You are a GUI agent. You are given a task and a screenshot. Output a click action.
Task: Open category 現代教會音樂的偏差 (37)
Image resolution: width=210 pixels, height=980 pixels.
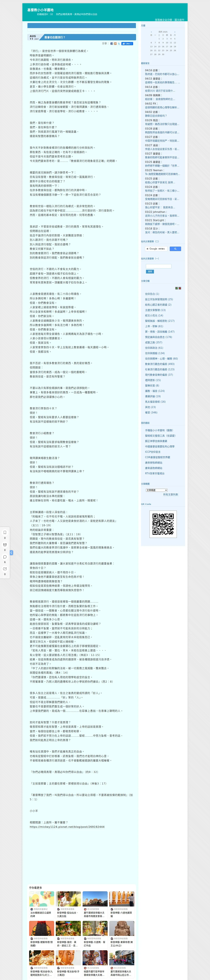coord(159,375)
